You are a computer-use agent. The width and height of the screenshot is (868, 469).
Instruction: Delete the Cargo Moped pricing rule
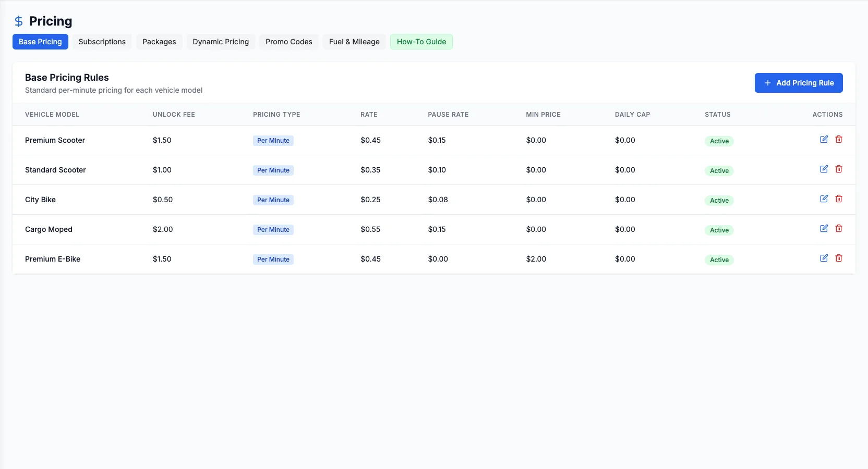(839, 228)
